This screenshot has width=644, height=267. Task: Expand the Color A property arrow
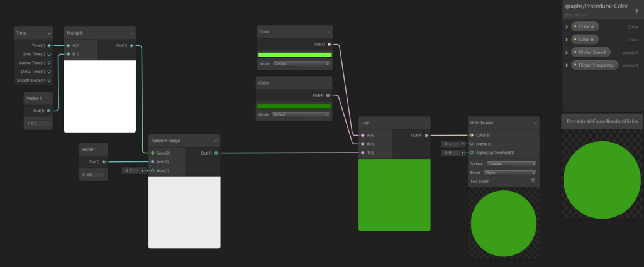[567, 26]
